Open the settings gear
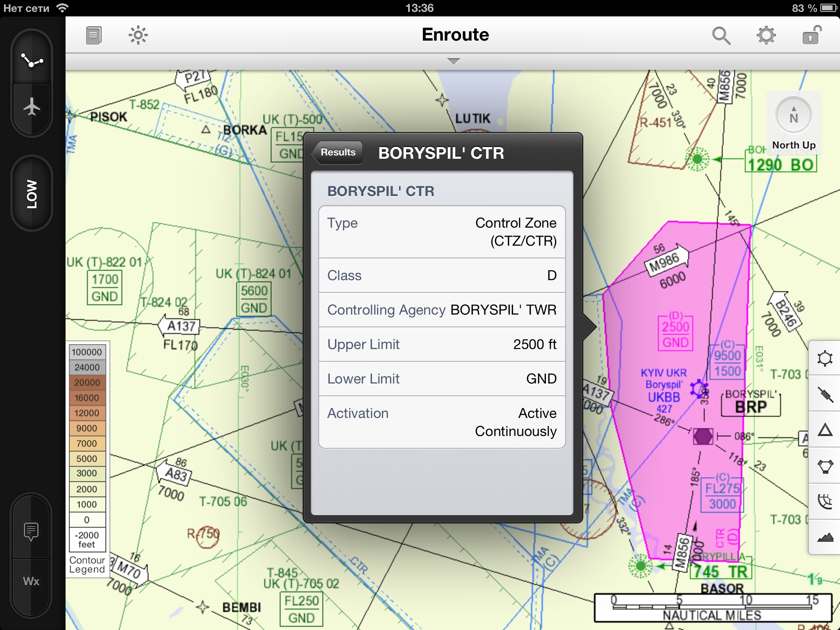Screen dimensions: 840x630 (x=766, y=36)
